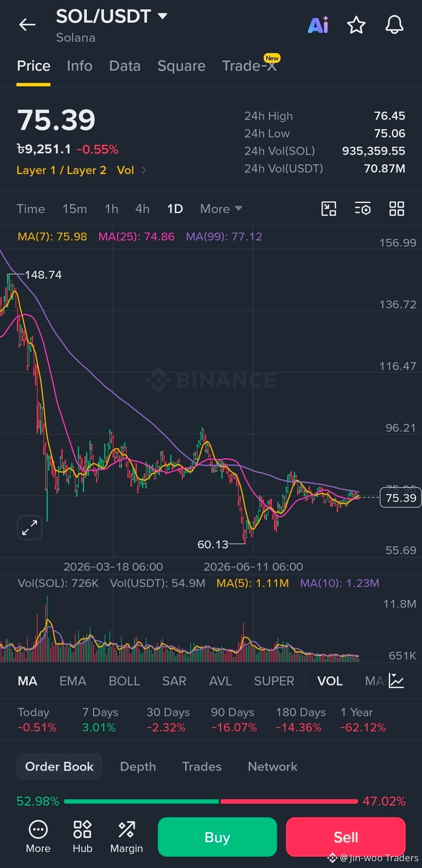Tap the 180 Days -14.36% performance

300,720
